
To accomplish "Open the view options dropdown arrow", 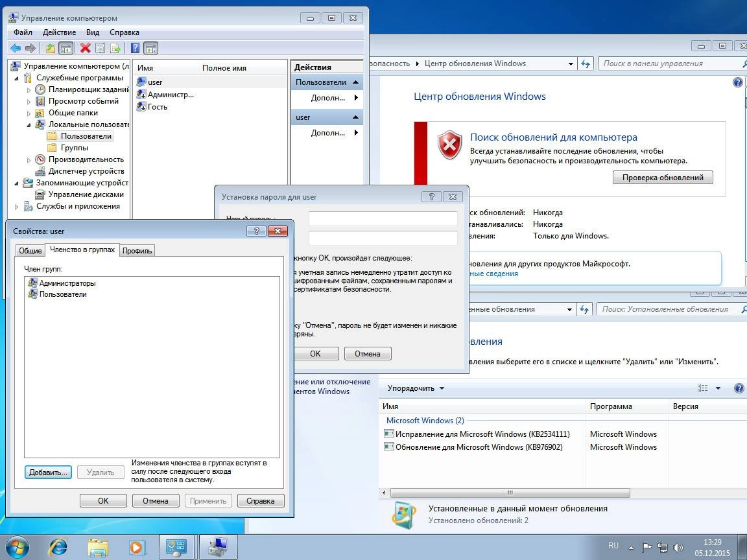I will [718, 388].
